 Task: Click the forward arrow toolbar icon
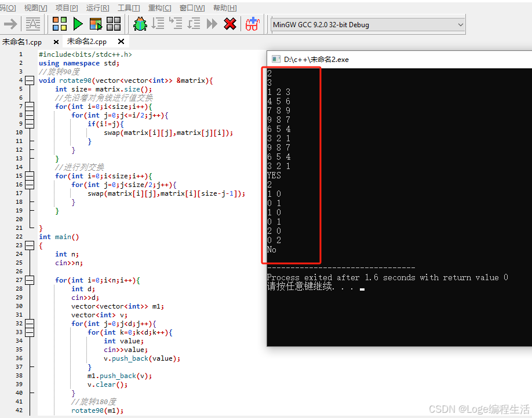click(10, 24)
